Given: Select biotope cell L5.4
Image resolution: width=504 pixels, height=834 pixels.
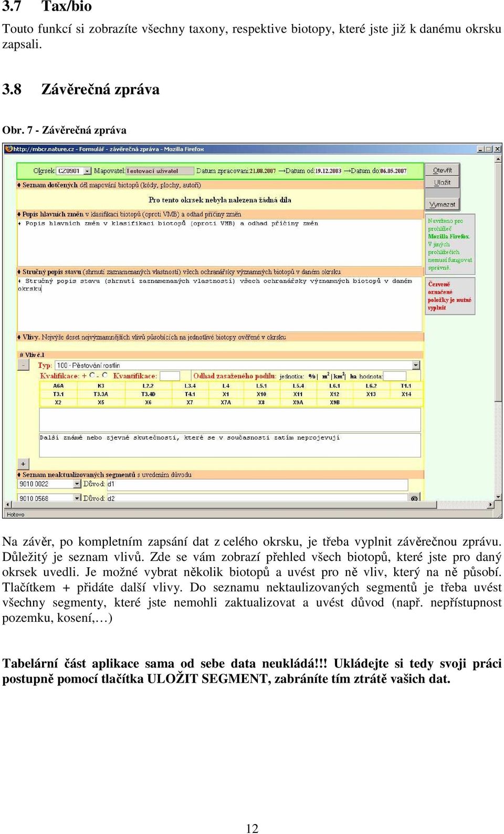Looking at the screenshot, I should pyautogui.click(x=298, y=386).
